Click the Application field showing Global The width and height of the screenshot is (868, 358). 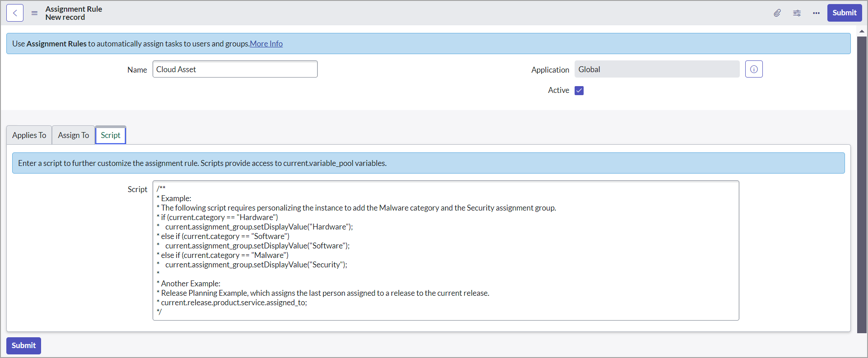656,69
